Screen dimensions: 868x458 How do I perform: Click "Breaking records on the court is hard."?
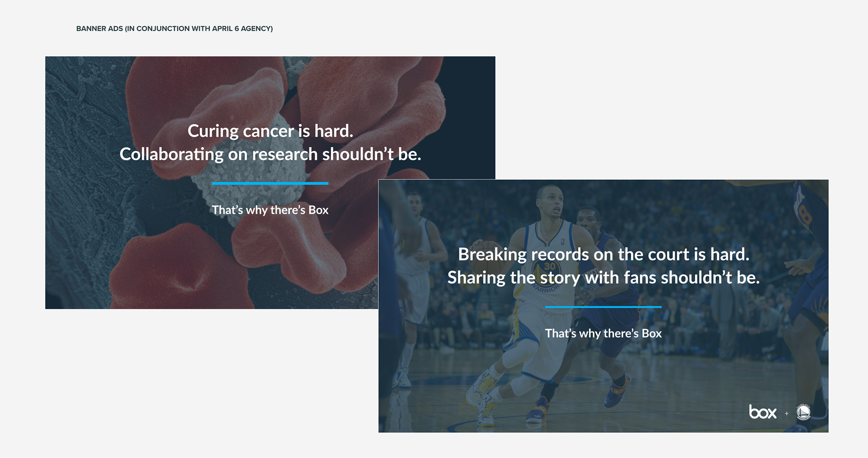point(604,254)
